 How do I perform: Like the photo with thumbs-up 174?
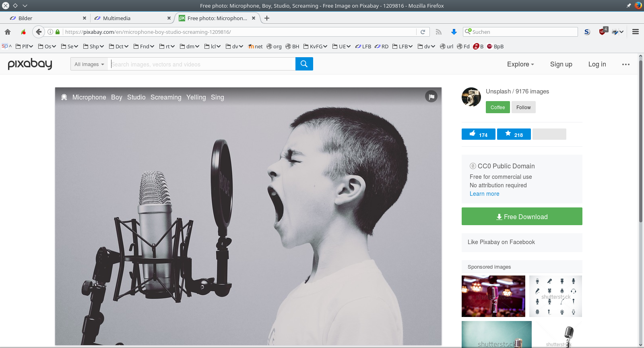coord(478,134)
